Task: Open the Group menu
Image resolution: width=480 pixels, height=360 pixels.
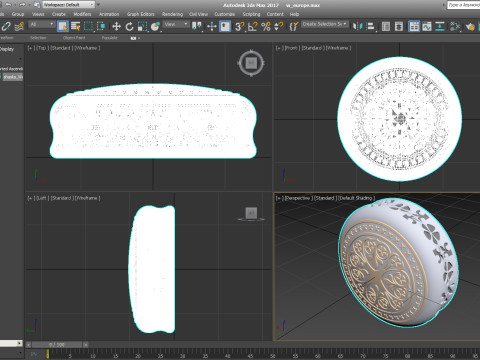Action: pos(18,14)
